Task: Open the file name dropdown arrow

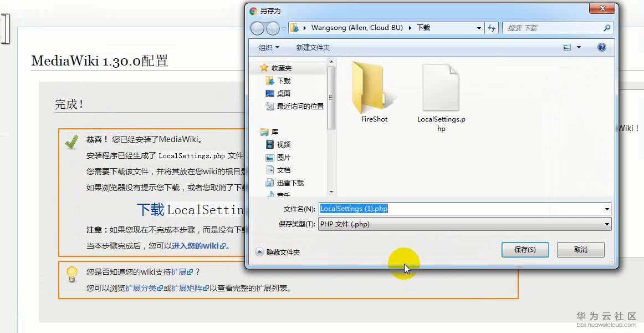Action: (607, 209)
